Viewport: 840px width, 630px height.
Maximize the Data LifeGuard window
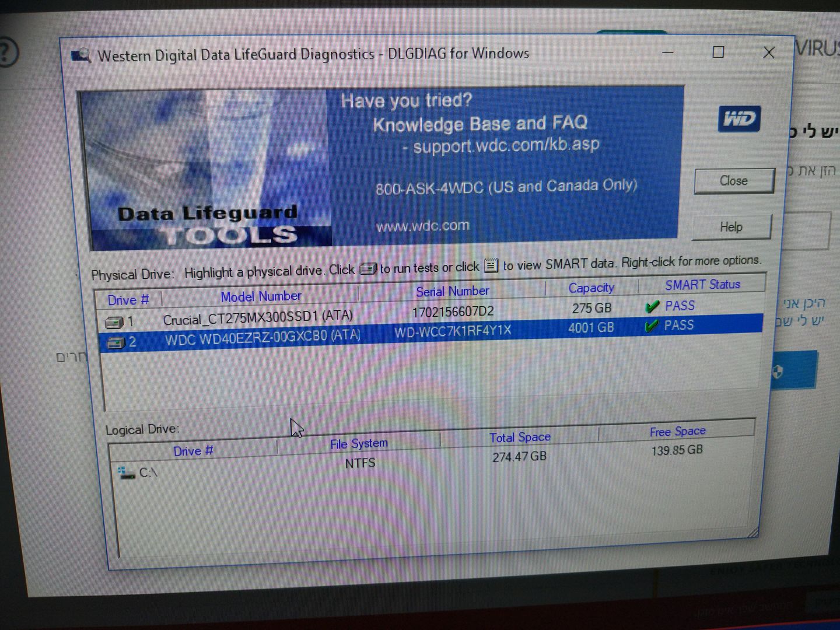[718, 52]
